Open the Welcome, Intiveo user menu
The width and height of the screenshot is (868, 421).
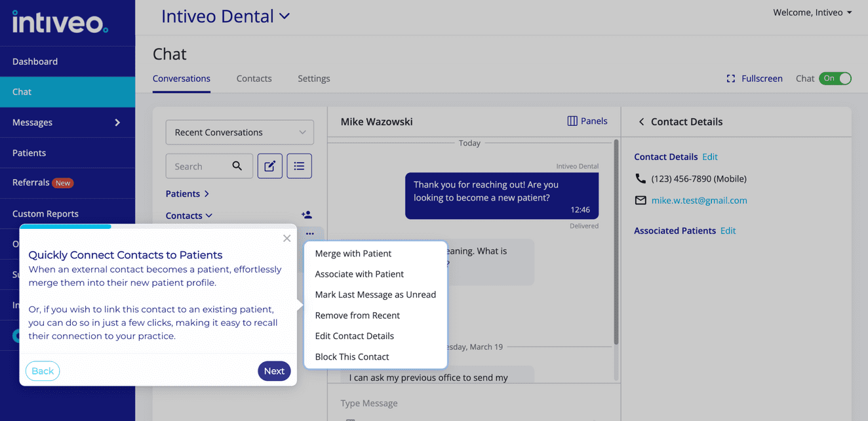tap(813, 12)
